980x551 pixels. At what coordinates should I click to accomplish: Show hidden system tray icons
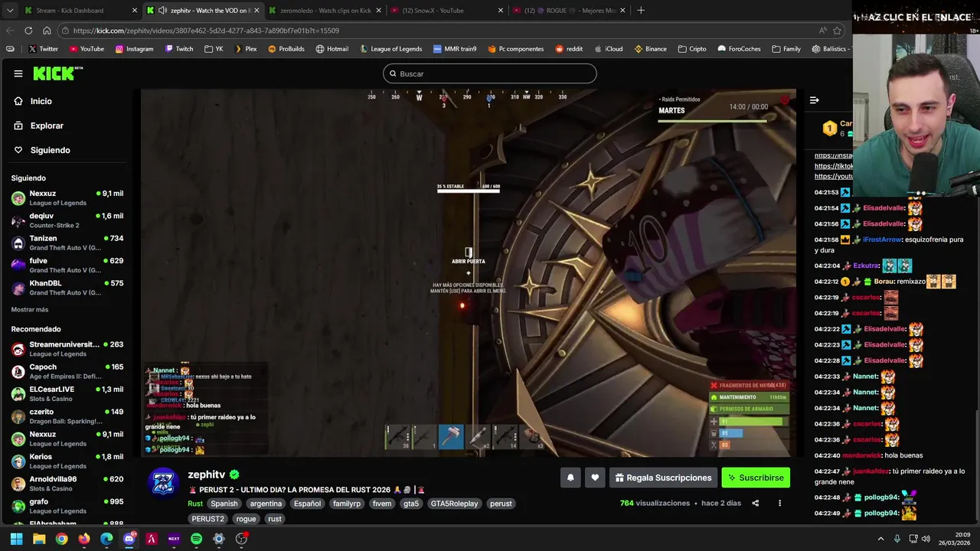880,539
